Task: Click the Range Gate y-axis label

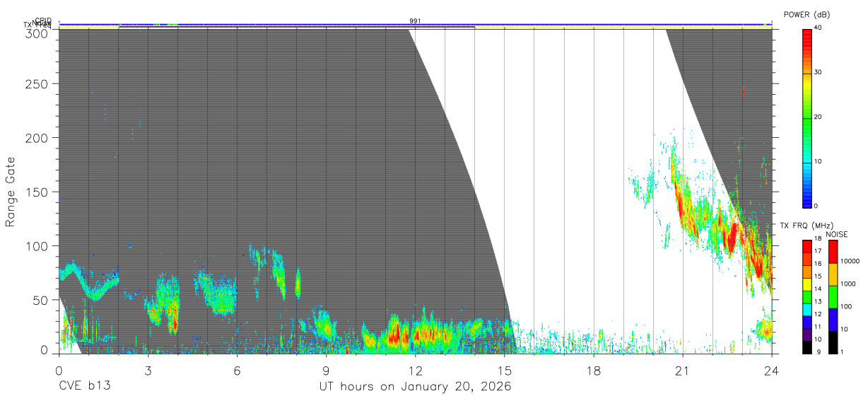Action: (11, 191)
